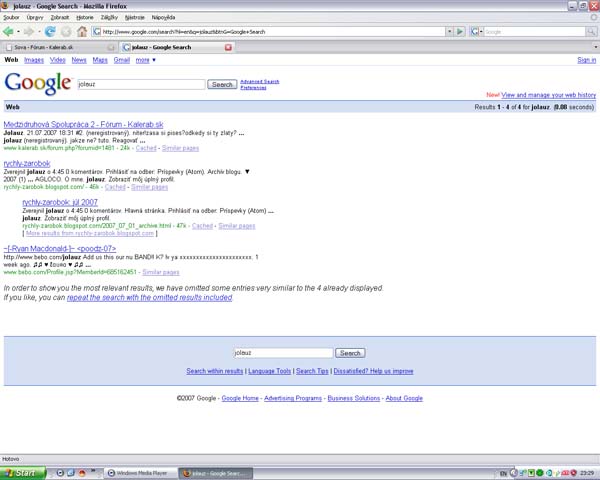The height and width of the screenshot is (480, 600).
Task: Open Search Tips link
Action: coord(312,371)
